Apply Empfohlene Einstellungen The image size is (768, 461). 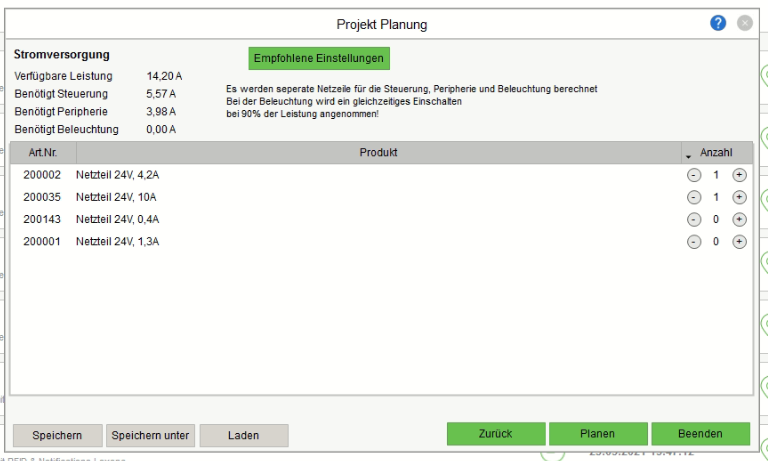318,58
